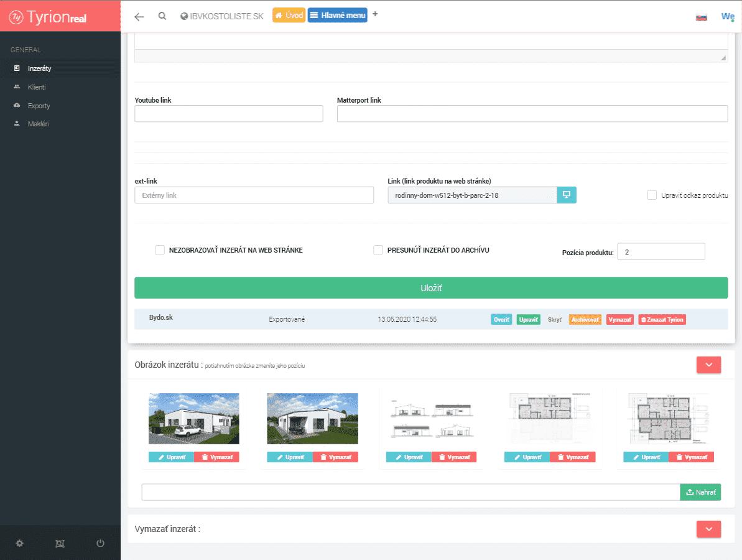
Task: Click Overiť for Bydo.sk export
Action: point(501,319)
